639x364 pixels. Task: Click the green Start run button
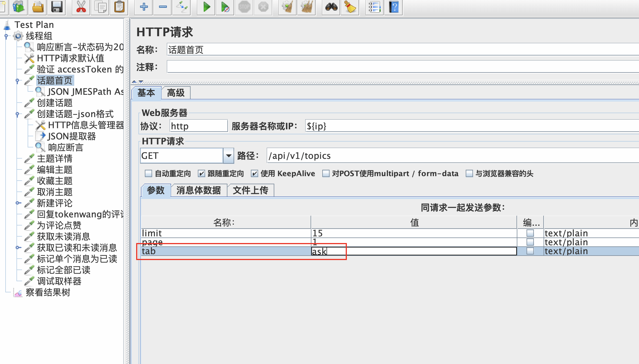point(206,7)
